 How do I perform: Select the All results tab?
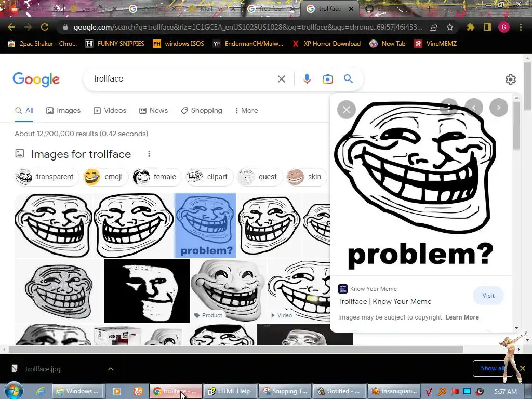[x=24, y=111]
